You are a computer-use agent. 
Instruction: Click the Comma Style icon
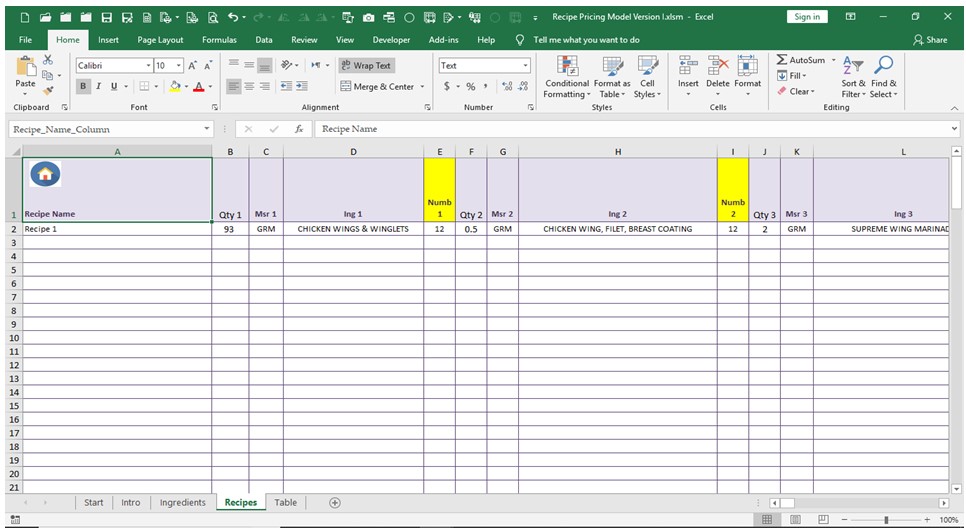pos(486,86)
